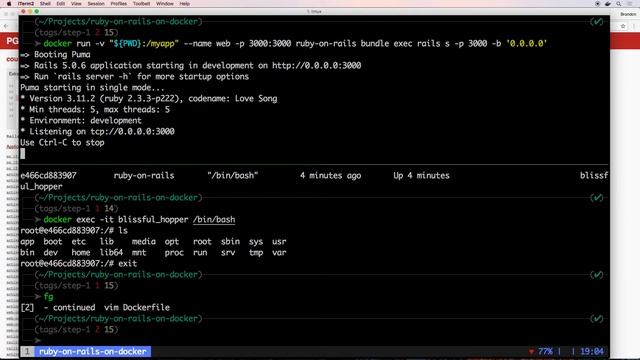Screen dimensions: 640x360
Task: Click the 'app' directory in ls output
Action: point(27,242)
